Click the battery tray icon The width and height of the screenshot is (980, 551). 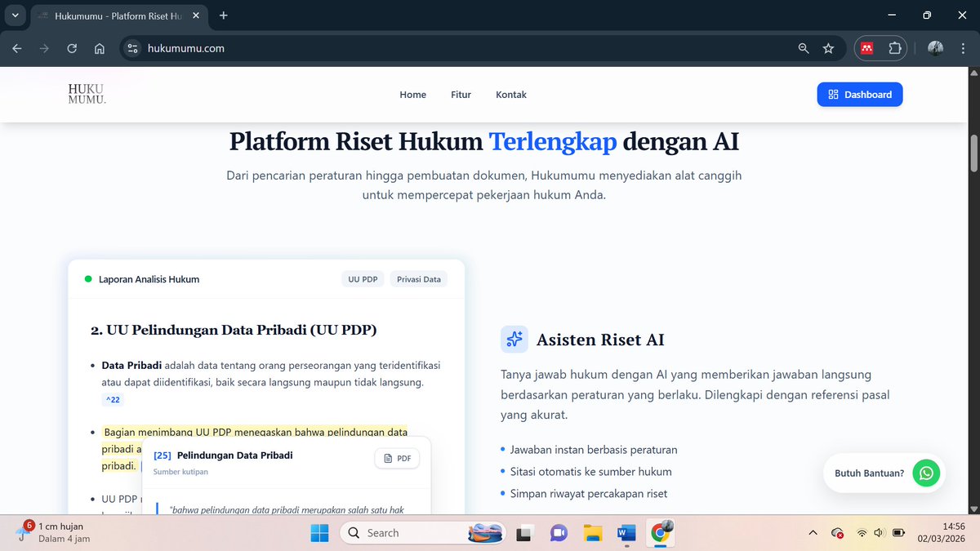(x=898, y=533)
